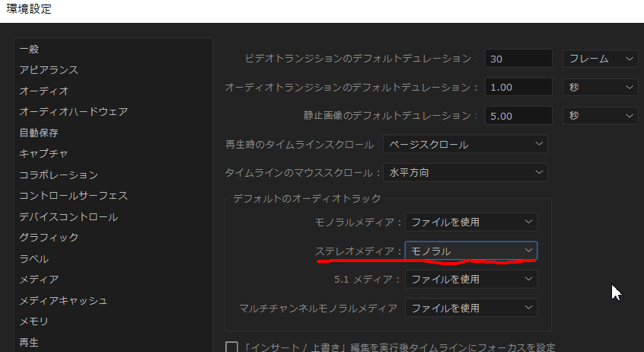The height and width of the screenshot is (352, 644).
Task: Enable the インサート/上書き timeline focus checkbox
Action: point(231,347)
